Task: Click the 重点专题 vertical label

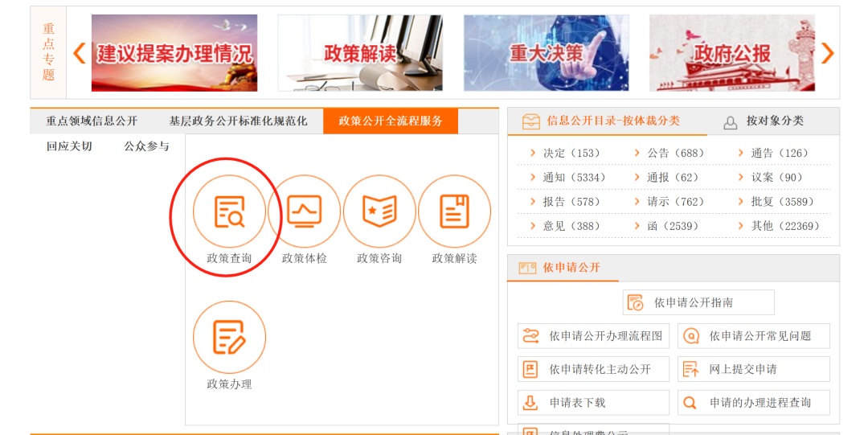Action: [x=49, y=52]
